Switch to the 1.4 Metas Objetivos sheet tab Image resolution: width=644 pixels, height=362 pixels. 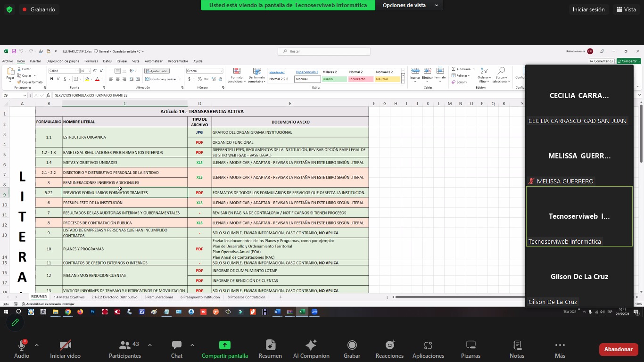click(69, 297)
